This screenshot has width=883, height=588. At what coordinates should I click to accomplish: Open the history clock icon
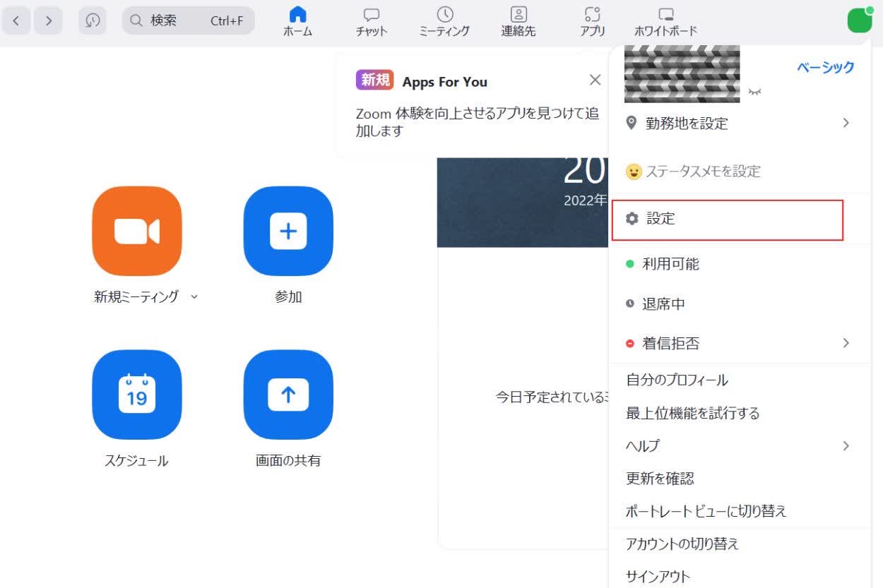point(93,20)
